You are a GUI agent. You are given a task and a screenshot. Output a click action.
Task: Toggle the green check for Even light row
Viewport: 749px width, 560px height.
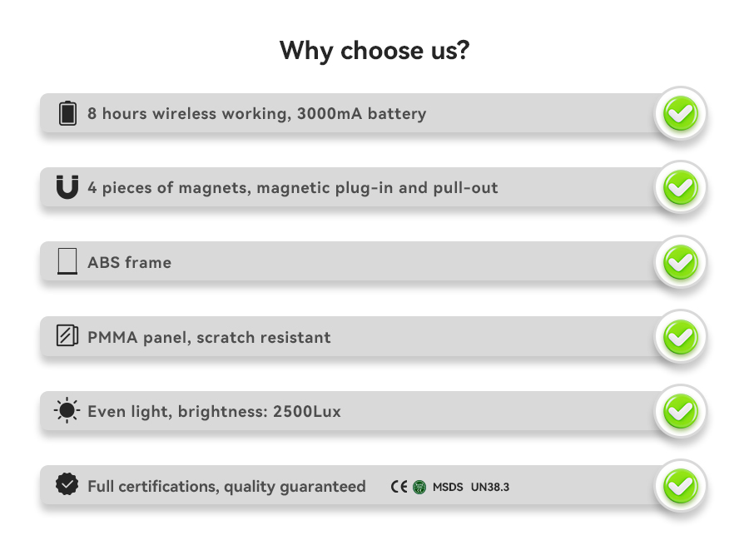(x=680, y=411)
